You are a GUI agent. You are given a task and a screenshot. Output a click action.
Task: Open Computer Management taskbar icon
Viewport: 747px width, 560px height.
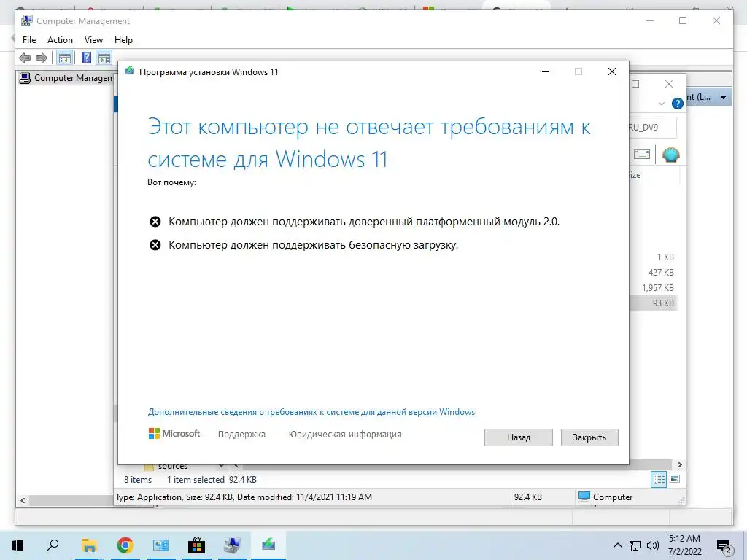[x=232, y=545]
